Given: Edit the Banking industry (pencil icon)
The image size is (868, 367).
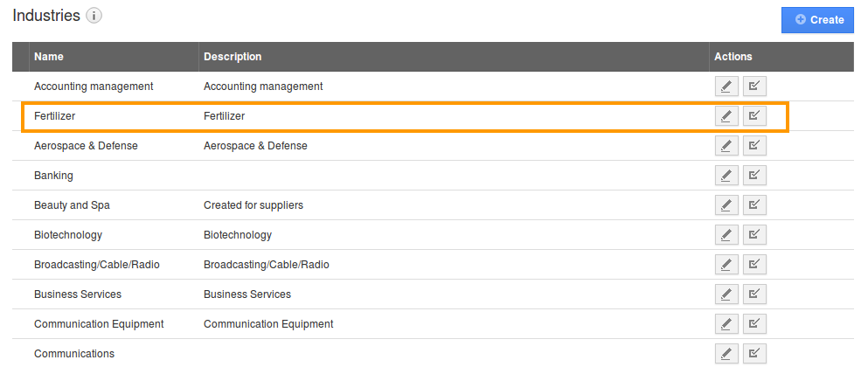Looking at the screenshot, I should pos(726,176).
